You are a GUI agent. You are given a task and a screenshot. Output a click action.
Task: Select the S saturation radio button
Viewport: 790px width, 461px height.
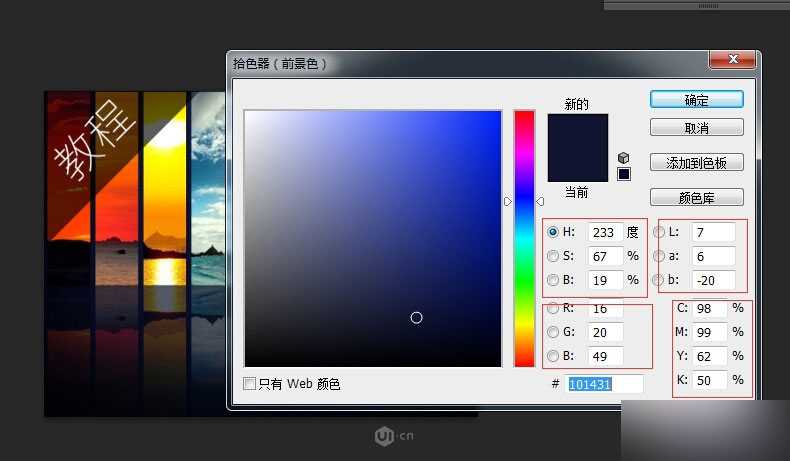553,256
